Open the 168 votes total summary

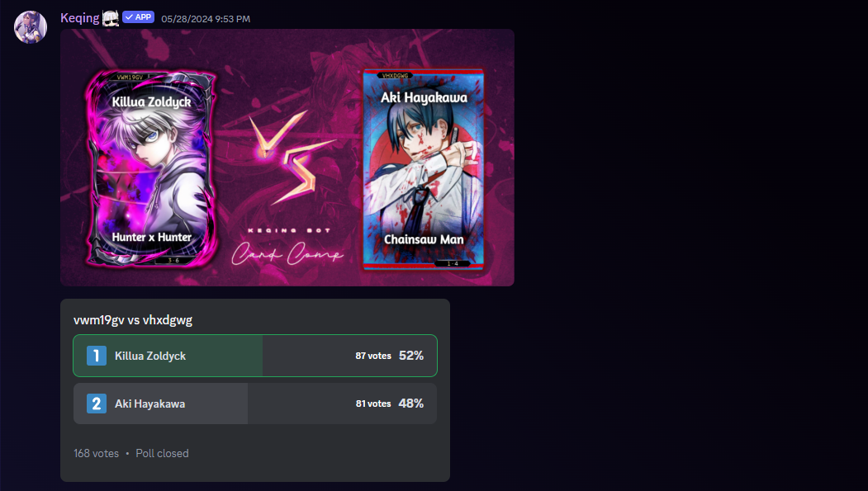(x=97, y=453)
